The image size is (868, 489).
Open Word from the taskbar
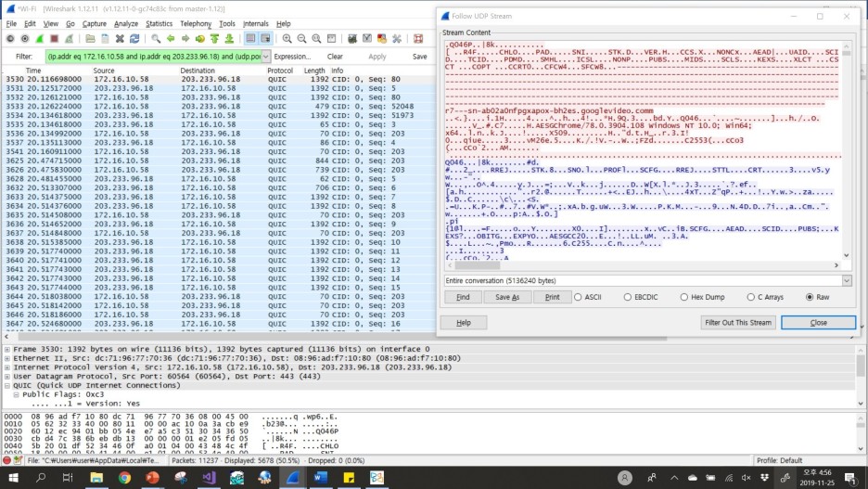pyautogui.click(x=321, y=478)
